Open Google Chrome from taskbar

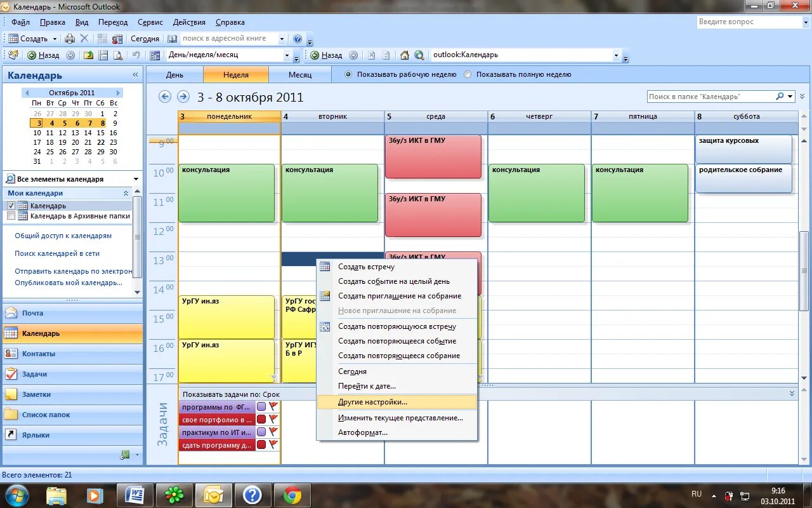[x=292, y=495]
